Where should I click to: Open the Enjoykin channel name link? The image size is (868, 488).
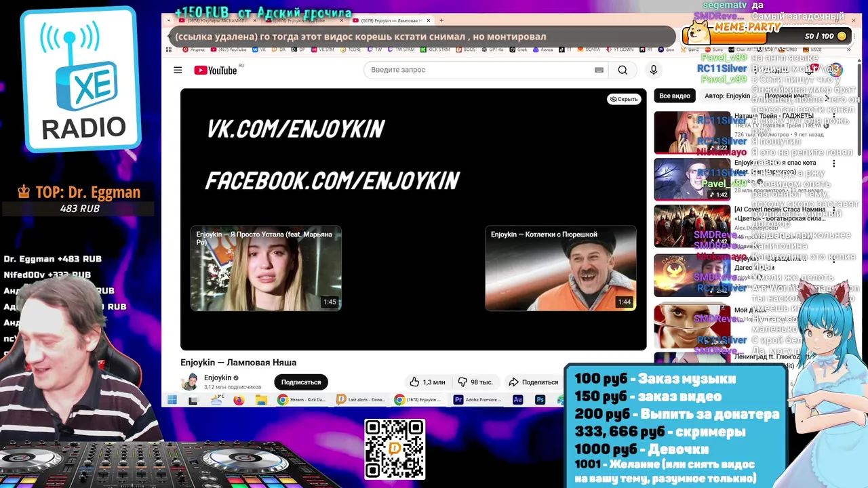[x=218, y=378]
